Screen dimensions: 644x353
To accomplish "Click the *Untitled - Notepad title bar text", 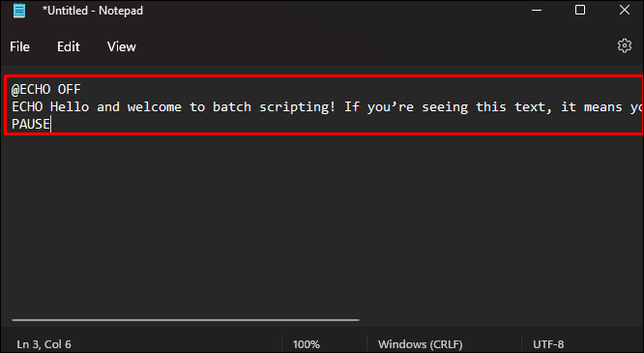I will tap(93, 11).
